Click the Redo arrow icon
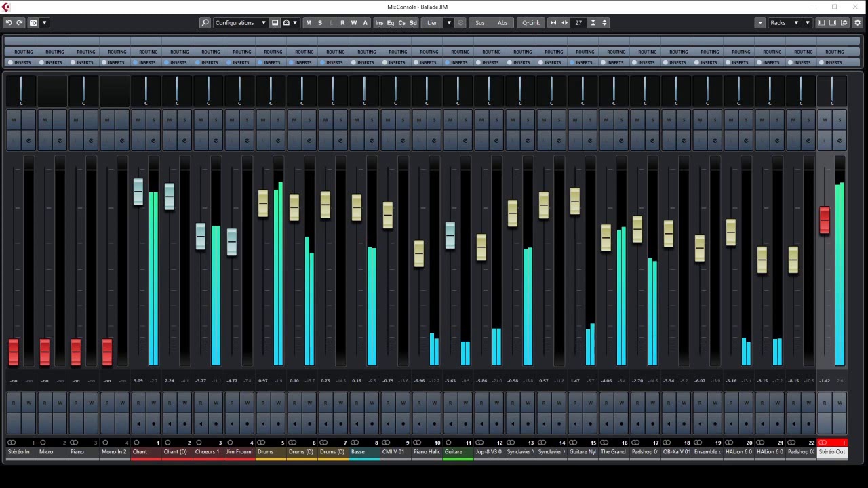Viewport: 868px width, 488px height. pos(19,22)
